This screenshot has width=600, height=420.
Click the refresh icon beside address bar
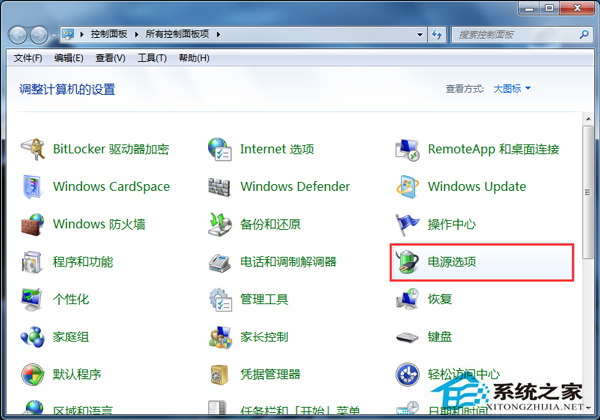[x=437, y=35]
